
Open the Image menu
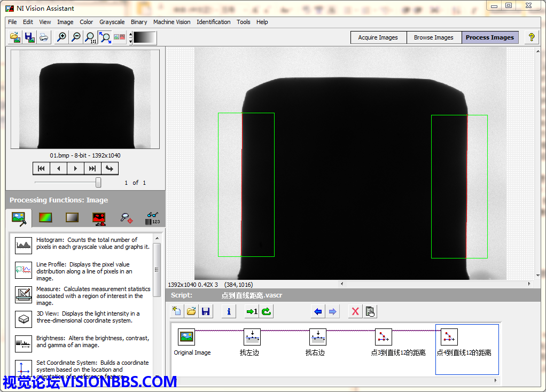tap(65, 22)
